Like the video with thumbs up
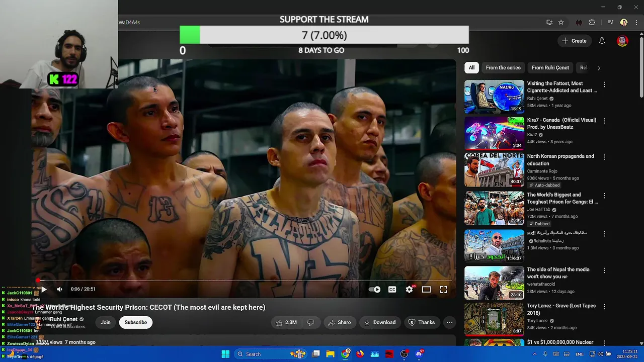 click(286, 322)
